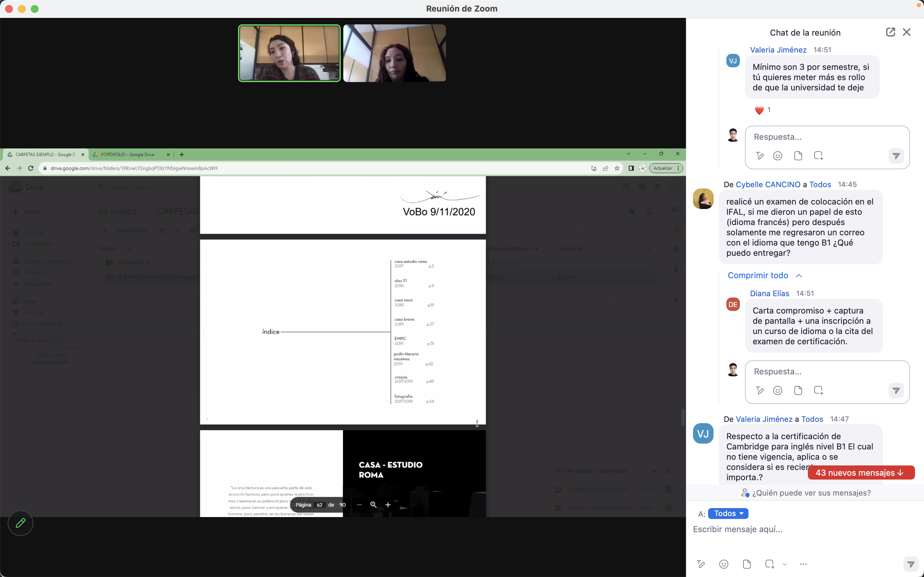Click the heart reaction on Valeria's message
Screen dimensions: 924x577
click(759, 110)
